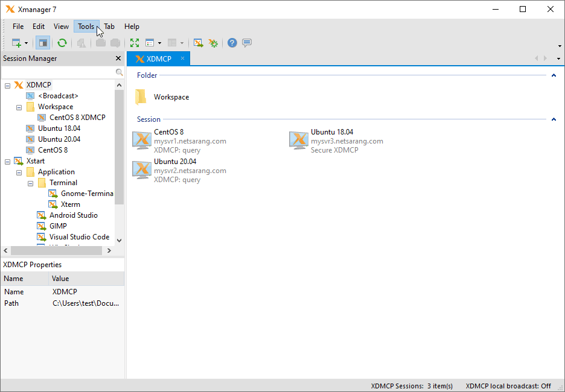Click tree vertical scrollbar down arrow
Viewport: 565px width, 392px height.
pos(120,241)
